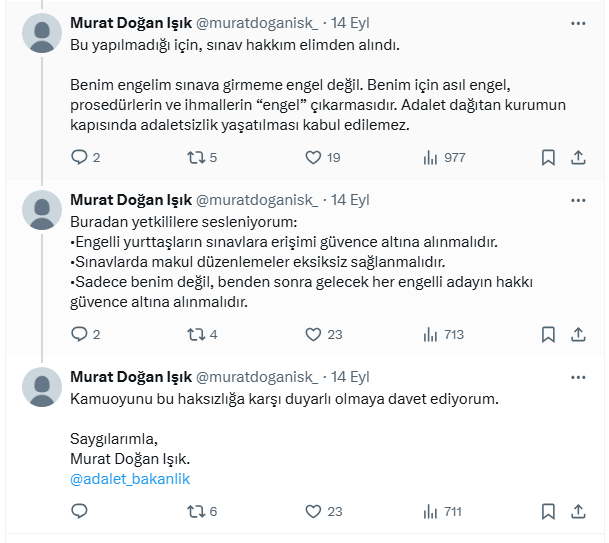
Task: Open more options for the last tweet
Action: [x=578, y=378]
